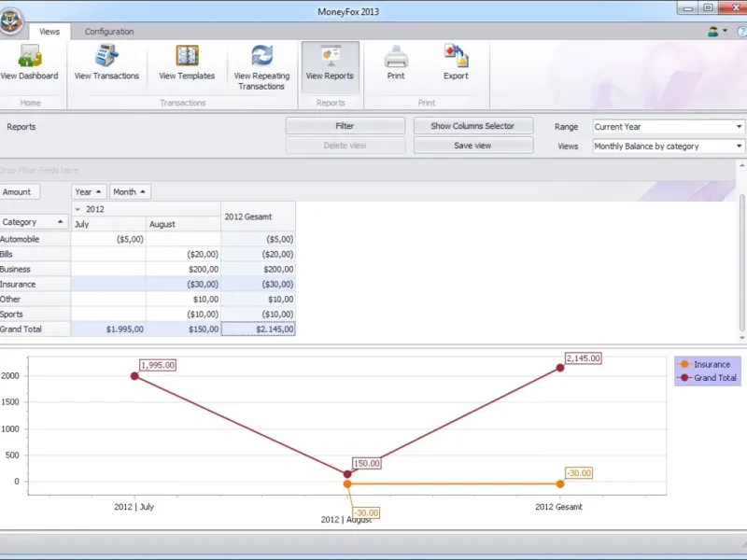Select the 2012 Gesamt column header
The height and width of the screenshot is (560, 747).
click(259, 217)
